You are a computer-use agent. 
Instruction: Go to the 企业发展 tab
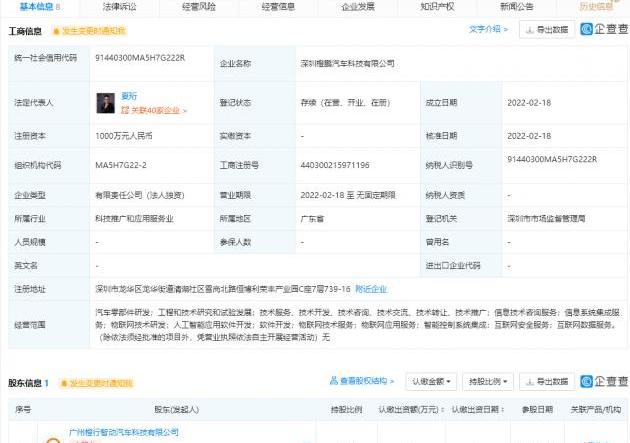(358, 6)
